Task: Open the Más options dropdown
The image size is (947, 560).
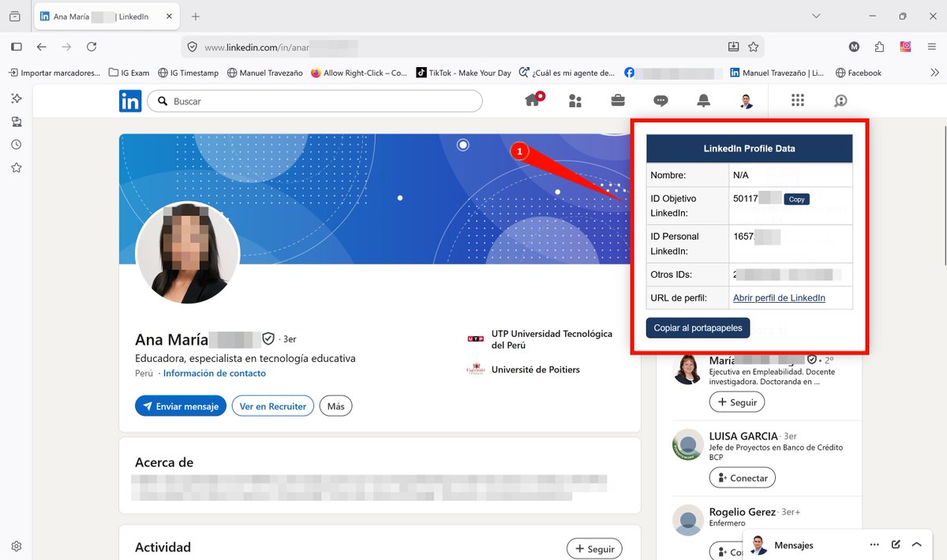Action: (335, 406)
